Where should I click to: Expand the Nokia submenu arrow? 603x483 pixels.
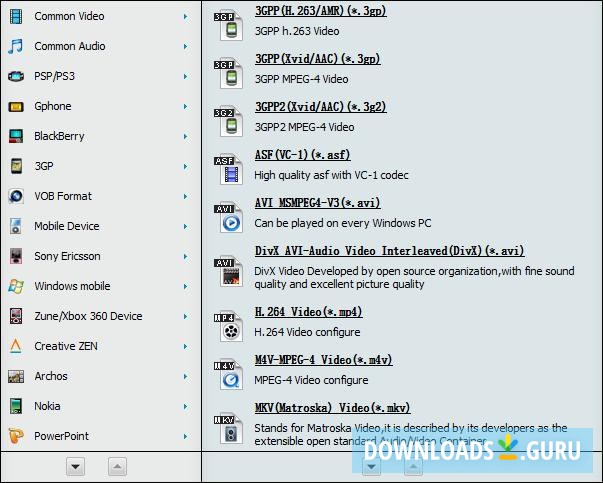[x=185, y=406]
